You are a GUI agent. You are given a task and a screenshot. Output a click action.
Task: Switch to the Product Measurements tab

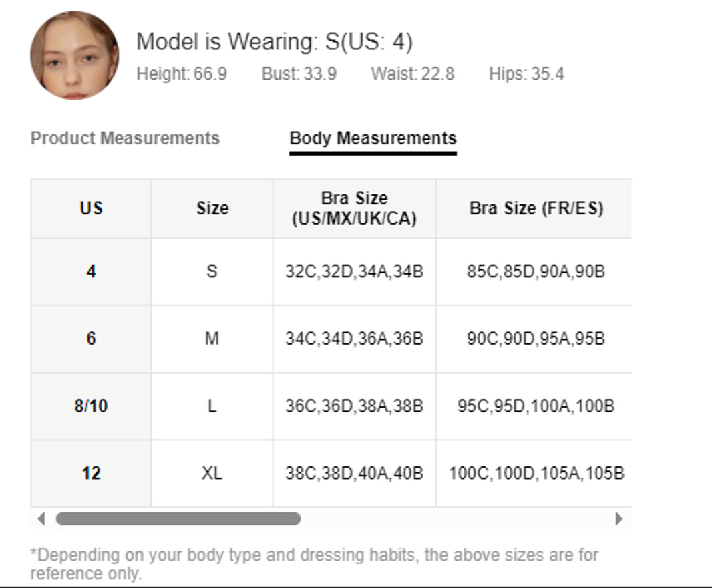125,138
